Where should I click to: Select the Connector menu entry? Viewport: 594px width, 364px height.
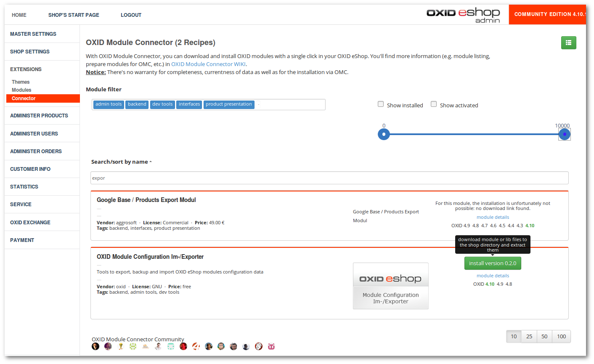pos(43,98)
